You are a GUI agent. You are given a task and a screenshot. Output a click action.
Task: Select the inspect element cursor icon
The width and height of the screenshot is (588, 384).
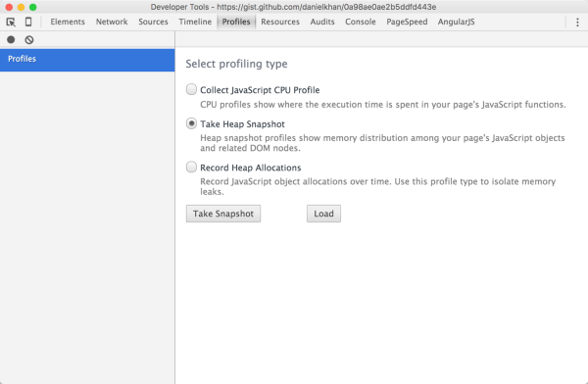pos(11,23)
